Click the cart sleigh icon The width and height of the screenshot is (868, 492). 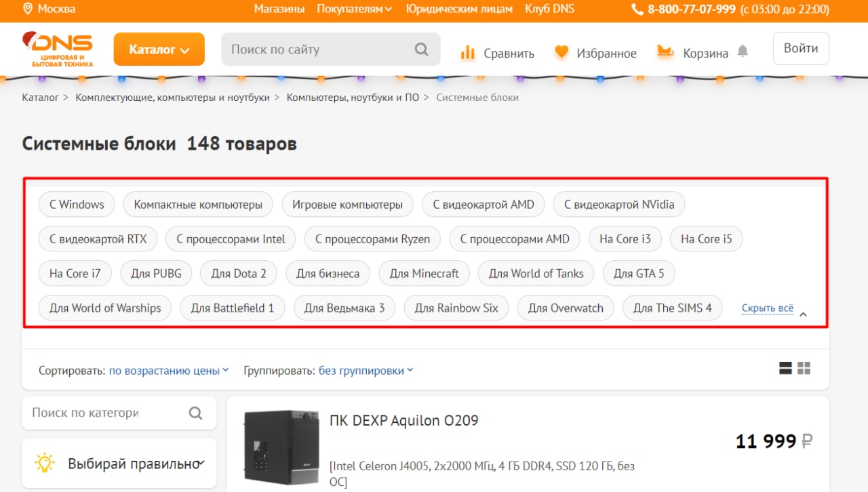coord(665,52)
